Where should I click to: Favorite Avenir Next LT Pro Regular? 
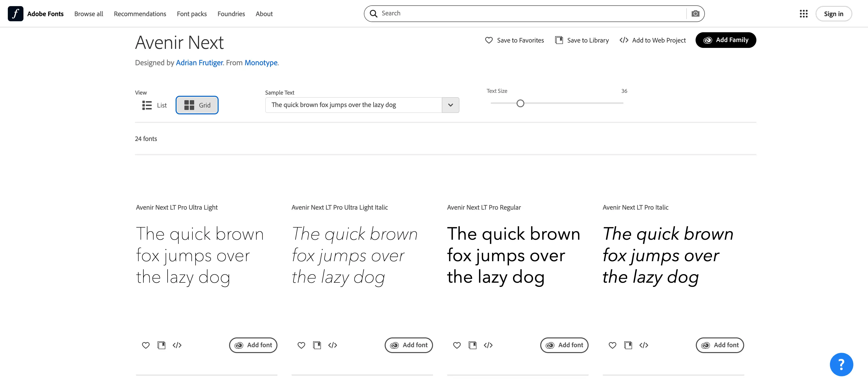(457, 345)
